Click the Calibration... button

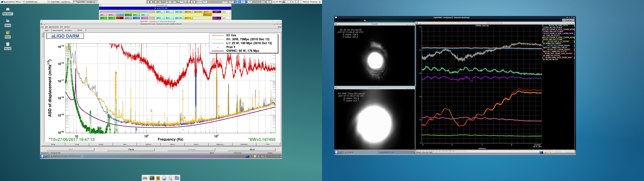(x=244, y=144)
